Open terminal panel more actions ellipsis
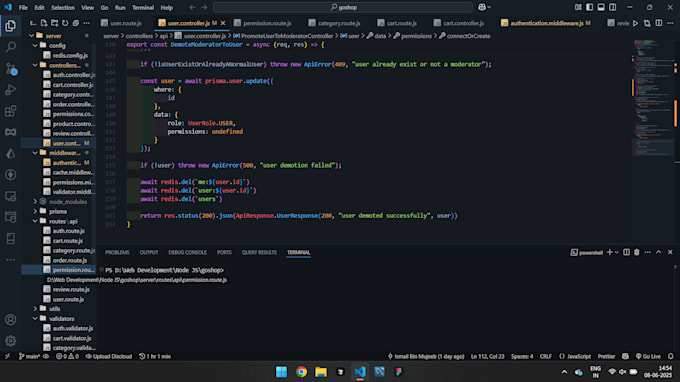The image size is (680, 382). 647,252
